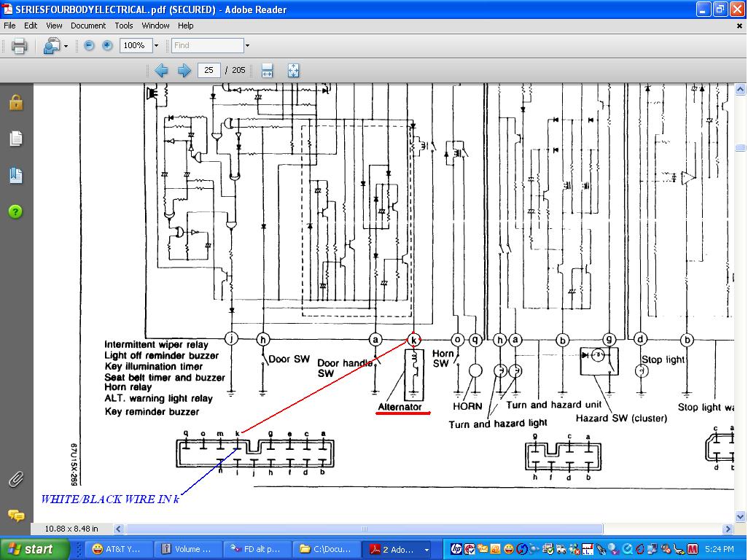This screenshot has width=748, height=560.
Task: Go to the previous page with the left arrow
Action: pyautogui.click(x=161, y=71)
